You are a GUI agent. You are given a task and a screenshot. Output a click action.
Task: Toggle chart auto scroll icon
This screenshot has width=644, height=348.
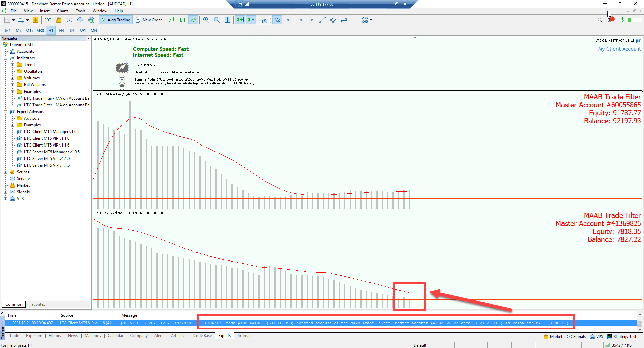point(240,20)
